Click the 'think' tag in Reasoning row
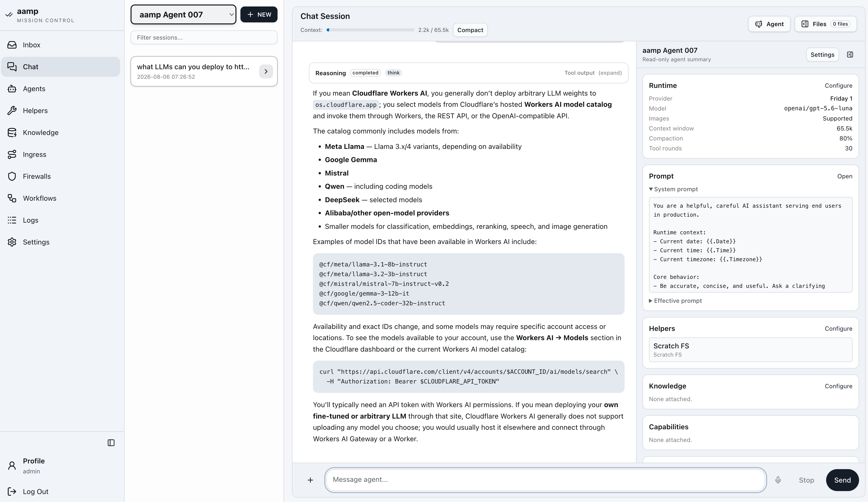The width and height of the screenshot is (868, 502). 393,73
